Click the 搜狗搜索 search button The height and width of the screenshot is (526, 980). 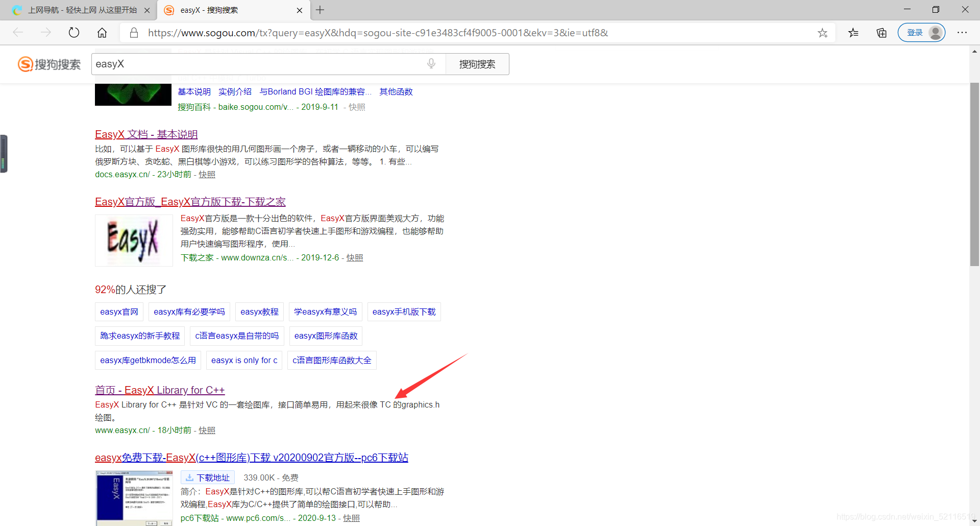pos(477,64)
